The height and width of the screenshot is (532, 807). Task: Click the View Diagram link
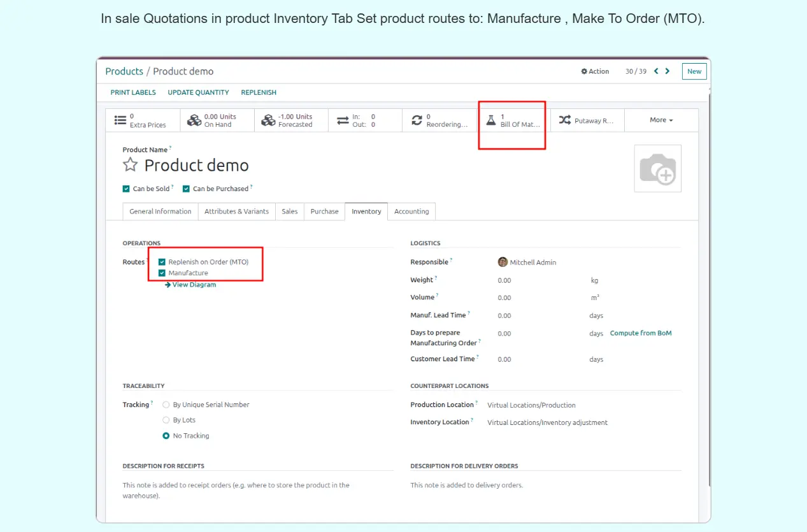click(x=194, y=285)
